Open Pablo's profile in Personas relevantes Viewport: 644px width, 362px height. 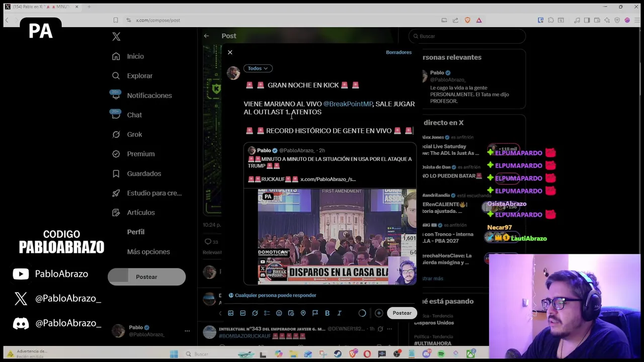[x=437, y=73]
